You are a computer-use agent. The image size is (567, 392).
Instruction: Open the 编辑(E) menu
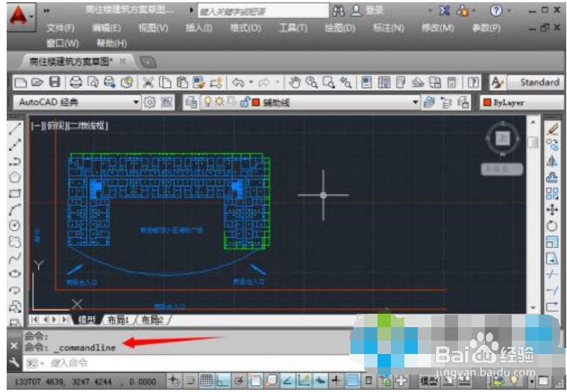pos(106,28)
